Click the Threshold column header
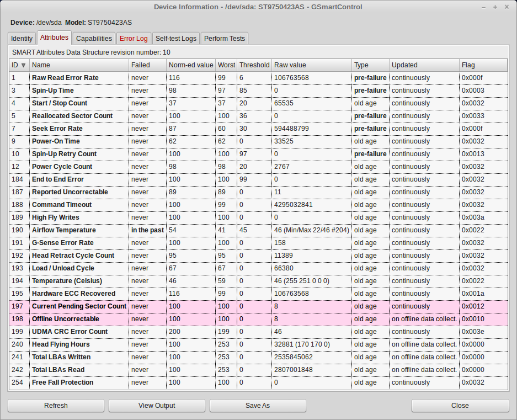Screen dimensions: 517x420 (x=254, y=65)
